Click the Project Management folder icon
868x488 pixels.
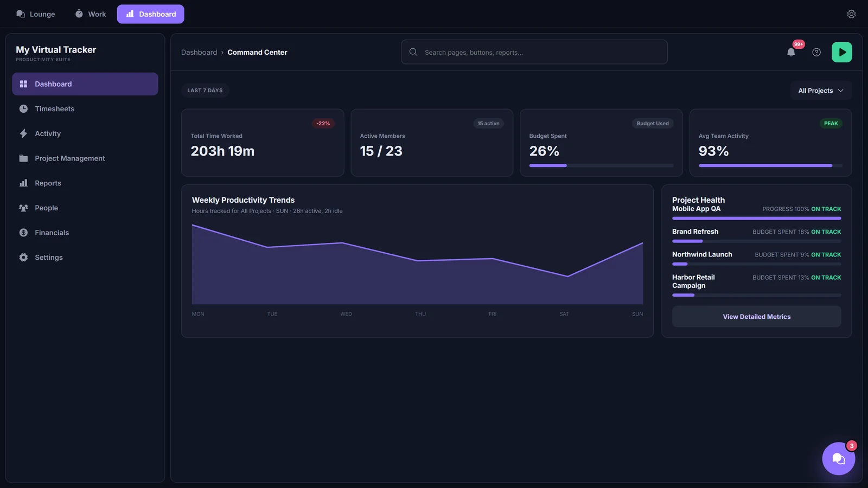23,158
